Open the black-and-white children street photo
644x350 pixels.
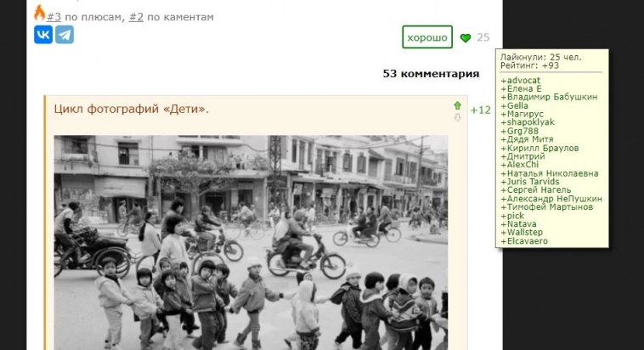[x=251, y=242]
